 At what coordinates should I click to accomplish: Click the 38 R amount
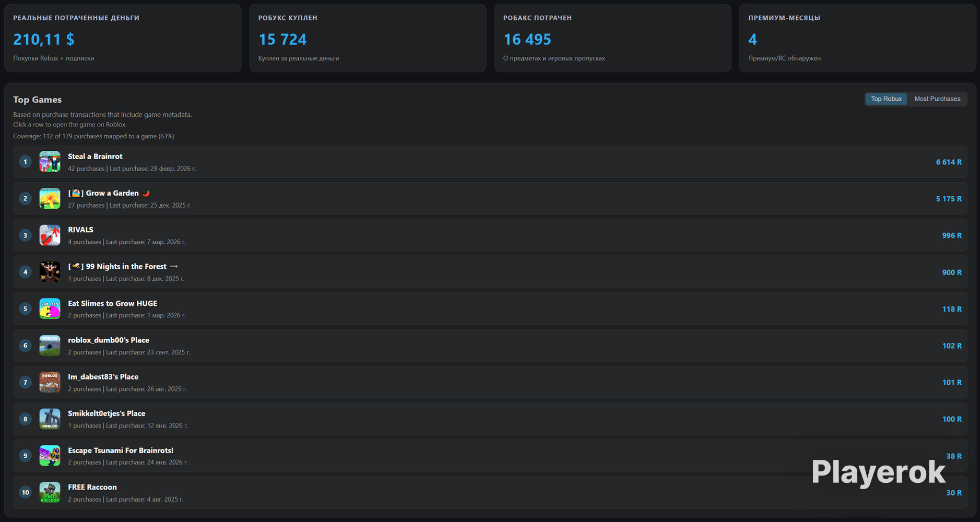click(954, 456)
